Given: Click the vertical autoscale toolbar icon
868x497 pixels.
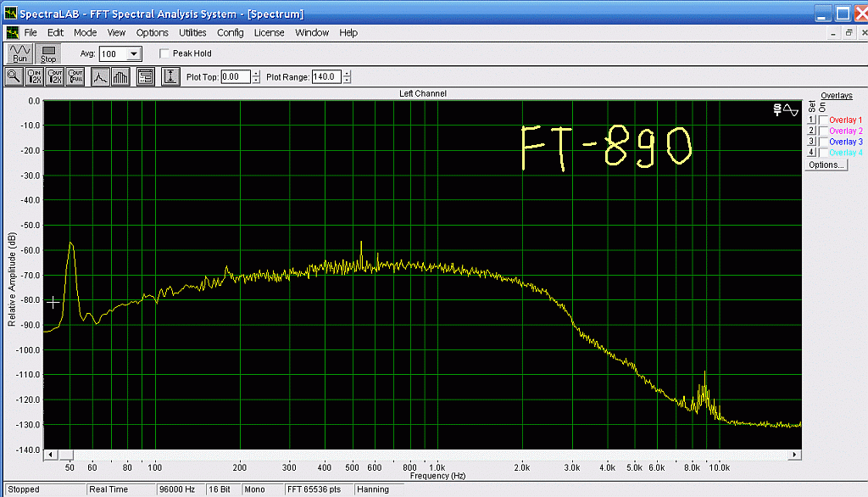Looking at the screenshot, I should tap(170, 77).
